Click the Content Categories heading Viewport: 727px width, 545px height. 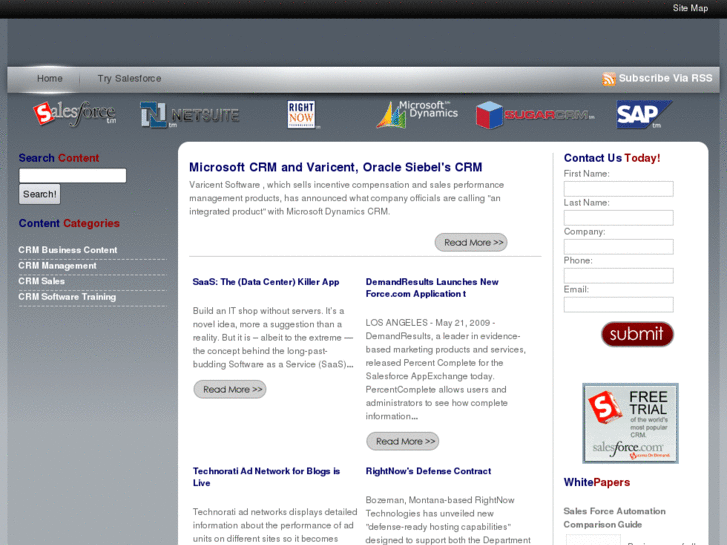[69, 224]
